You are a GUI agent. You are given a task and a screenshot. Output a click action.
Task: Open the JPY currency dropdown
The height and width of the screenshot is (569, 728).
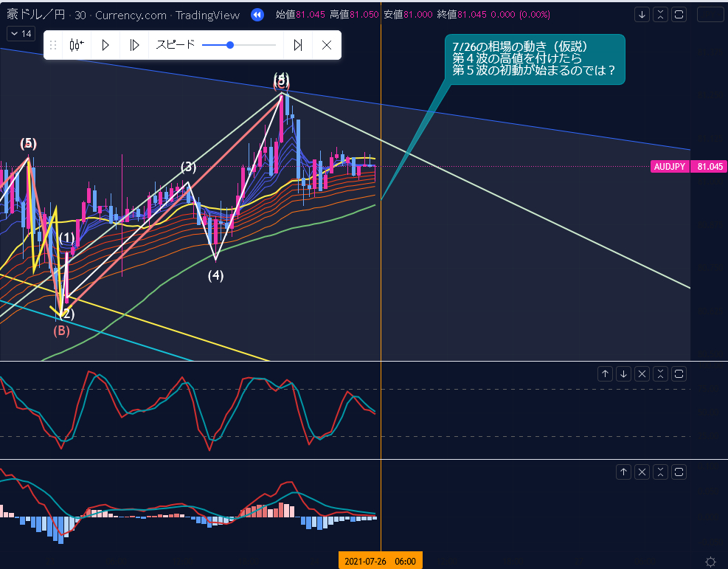tap(710, 14)
